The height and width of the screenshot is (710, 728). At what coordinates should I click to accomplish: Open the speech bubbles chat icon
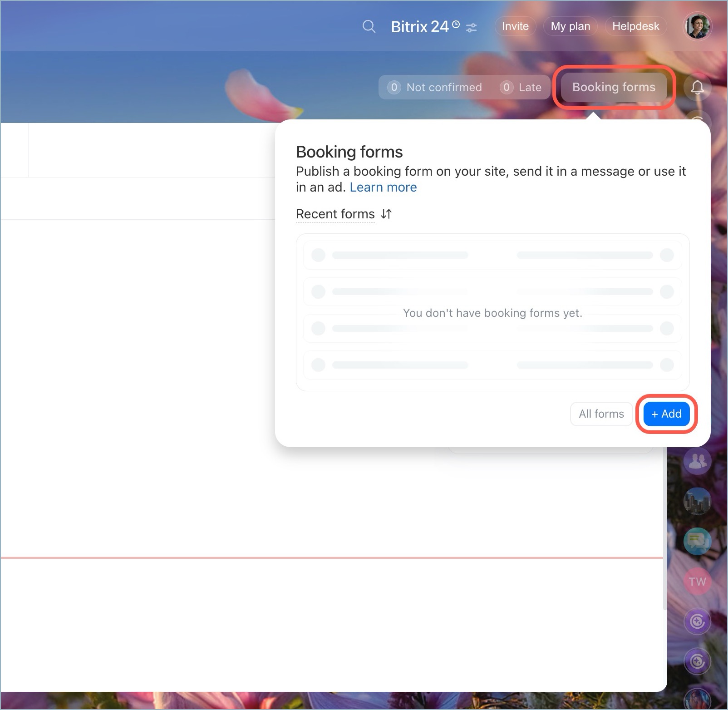coord(697,541)
